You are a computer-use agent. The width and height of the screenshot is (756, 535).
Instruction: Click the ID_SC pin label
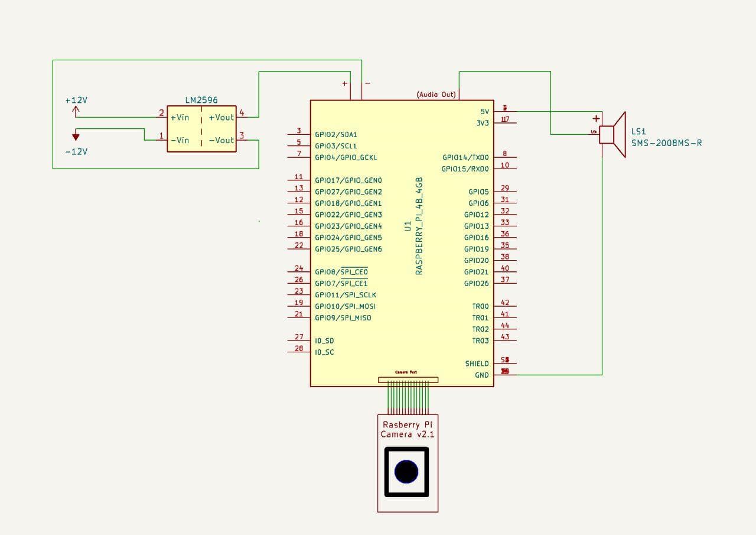pos(324,352)
